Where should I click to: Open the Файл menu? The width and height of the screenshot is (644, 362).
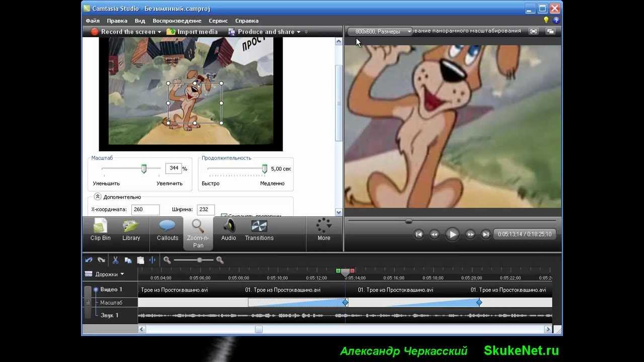pyautogui.click(x=93, y=21)
